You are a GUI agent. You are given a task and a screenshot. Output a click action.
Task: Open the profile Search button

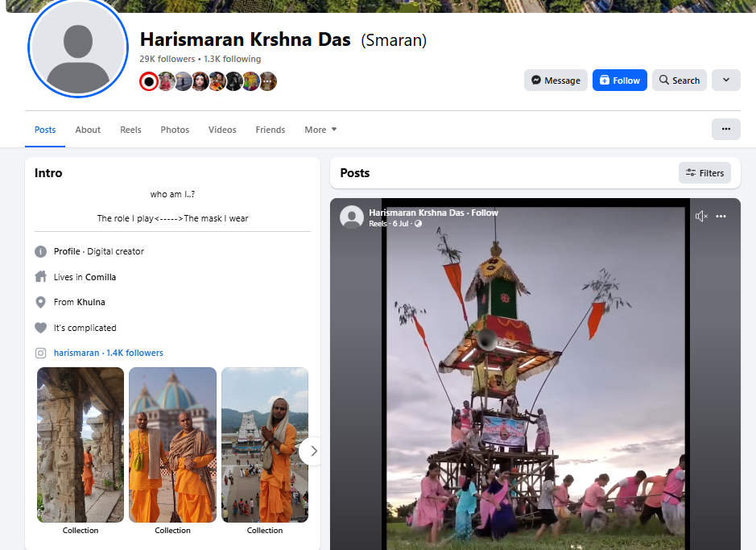[679, 81]
